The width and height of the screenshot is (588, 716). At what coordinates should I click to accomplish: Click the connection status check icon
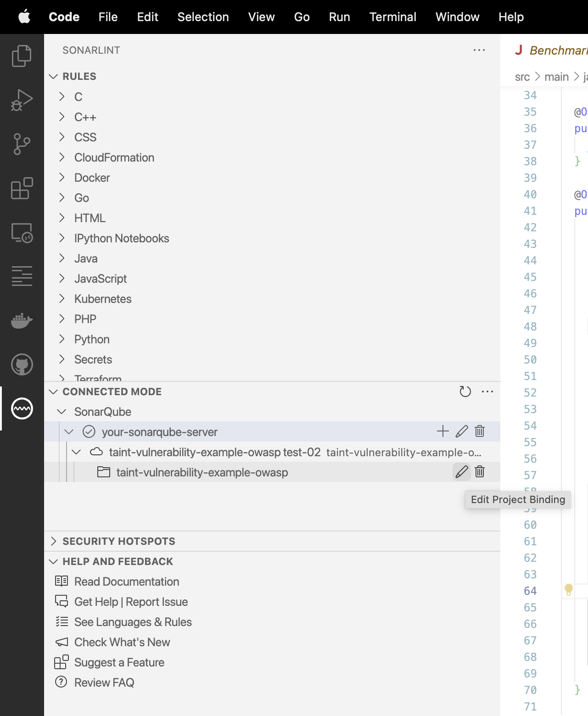click(x=89, y=432)
